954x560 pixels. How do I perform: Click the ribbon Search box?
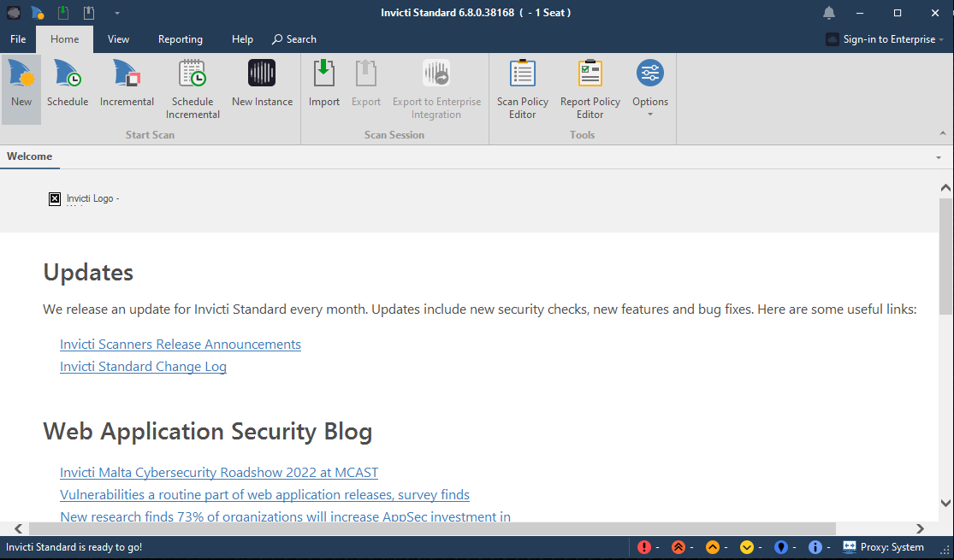294,39
